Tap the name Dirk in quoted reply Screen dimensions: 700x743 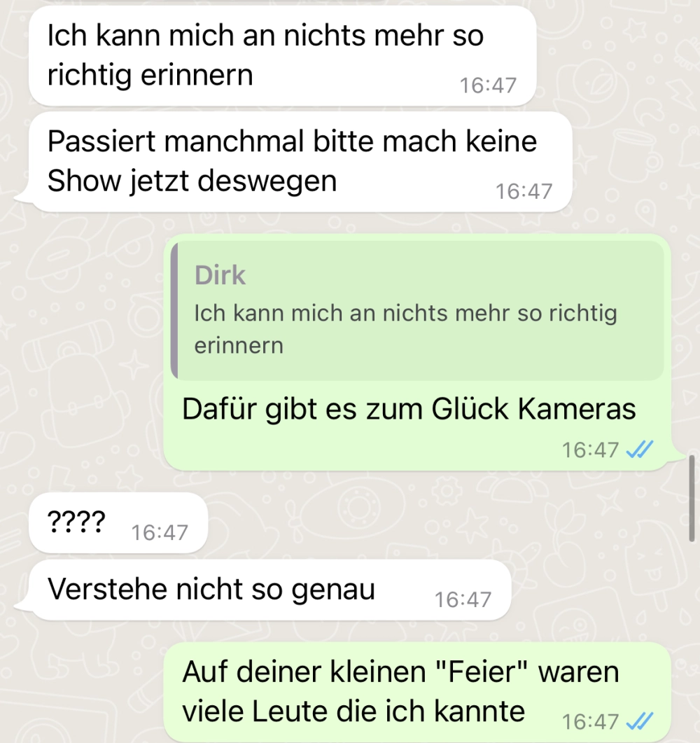point(220,275)
